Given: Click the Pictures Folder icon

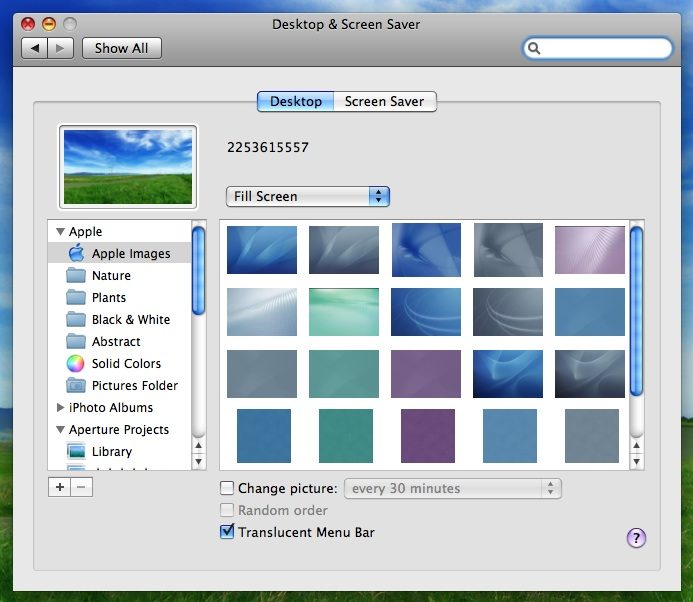Looking at the screenshot, I should 76,385.
